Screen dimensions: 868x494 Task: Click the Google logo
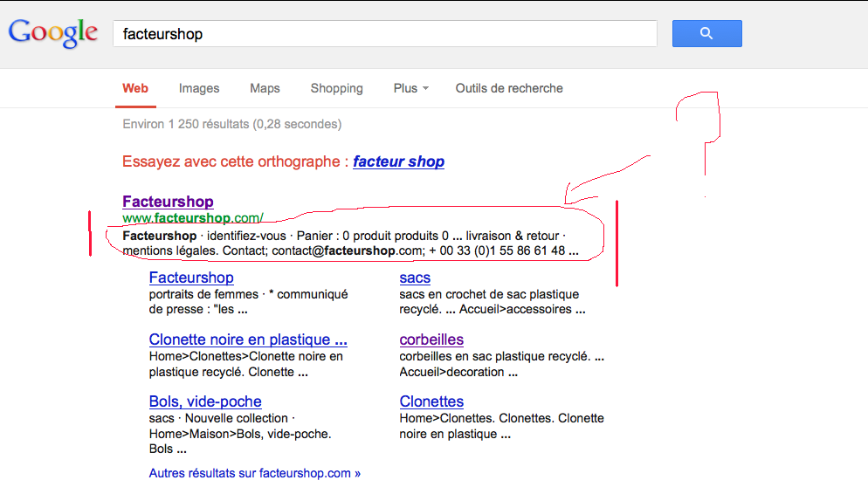click(53, 33)
